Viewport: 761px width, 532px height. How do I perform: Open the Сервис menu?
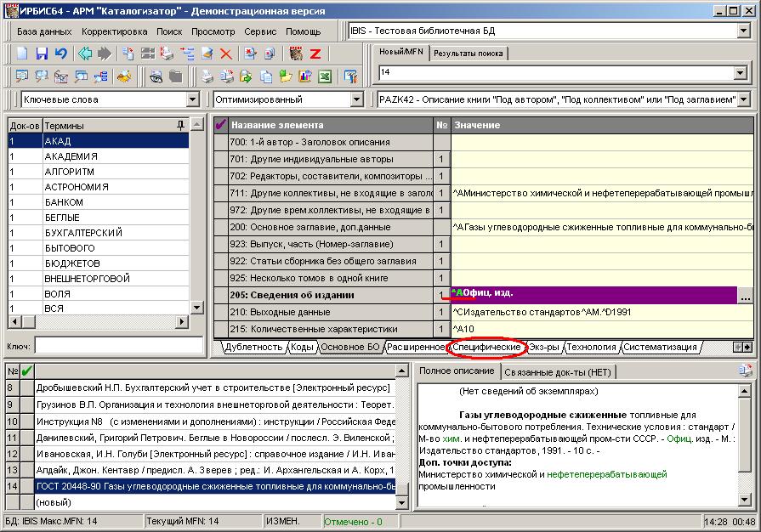tap(260, 31)
